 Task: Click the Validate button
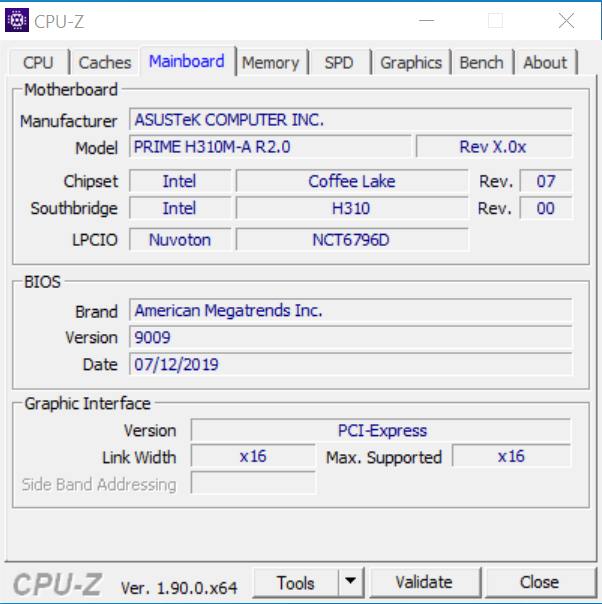coord(424,582)
